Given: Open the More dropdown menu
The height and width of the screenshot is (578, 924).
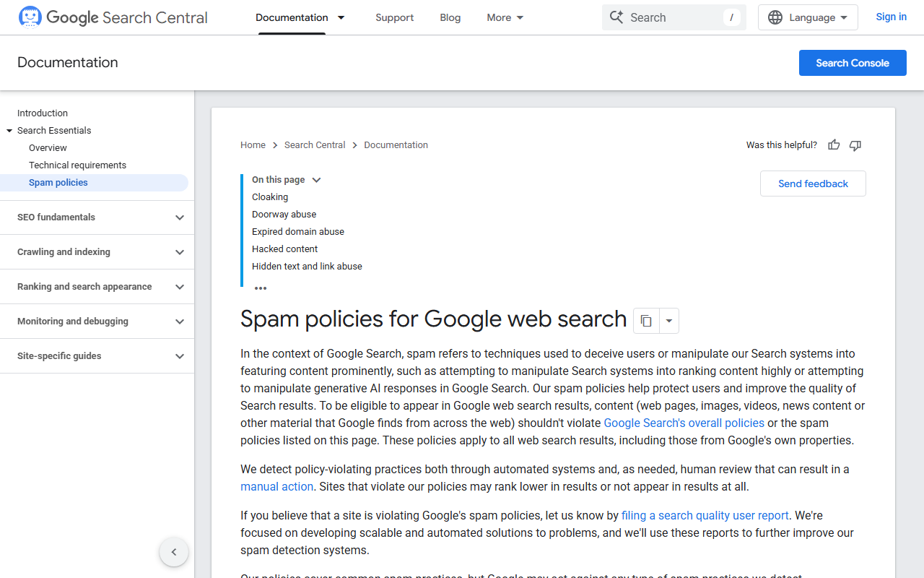Looking at the screenshot, I should (505, 17).
